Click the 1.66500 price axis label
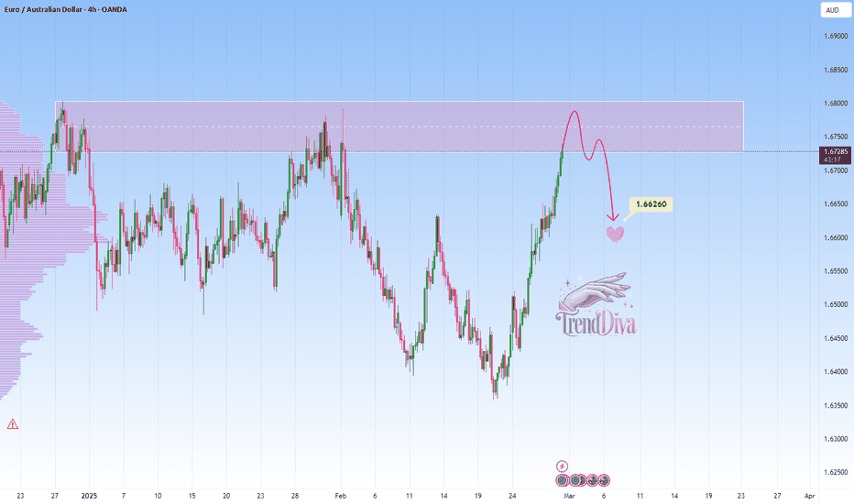The height and width of the screenshot is (504, 854). click(836, 203)
